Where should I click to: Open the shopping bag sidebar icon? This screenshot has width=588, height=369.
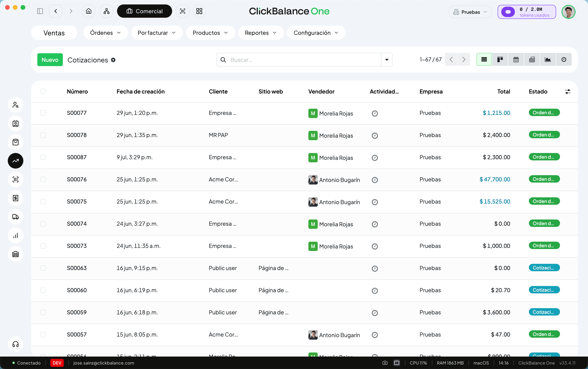(x=16, y=142)
